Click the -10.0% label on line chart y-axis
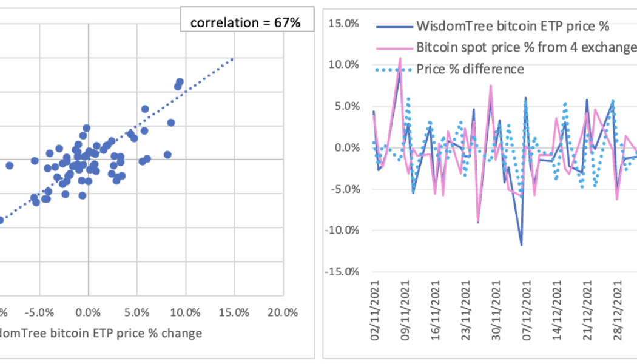Viewport: 637px width, 364px height. coord(342,230)
